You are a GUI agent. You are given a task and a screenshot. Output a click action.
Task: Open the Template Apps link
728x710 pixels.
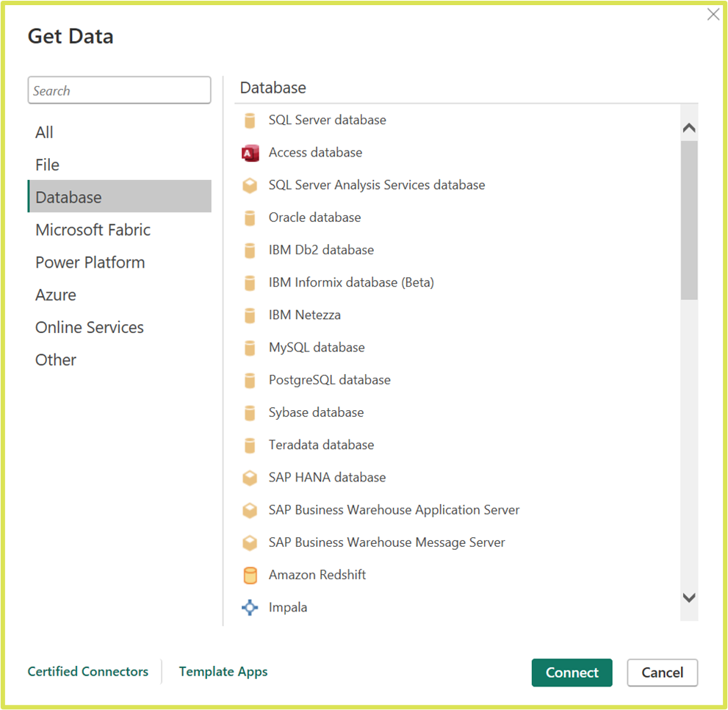click(223, 672)
